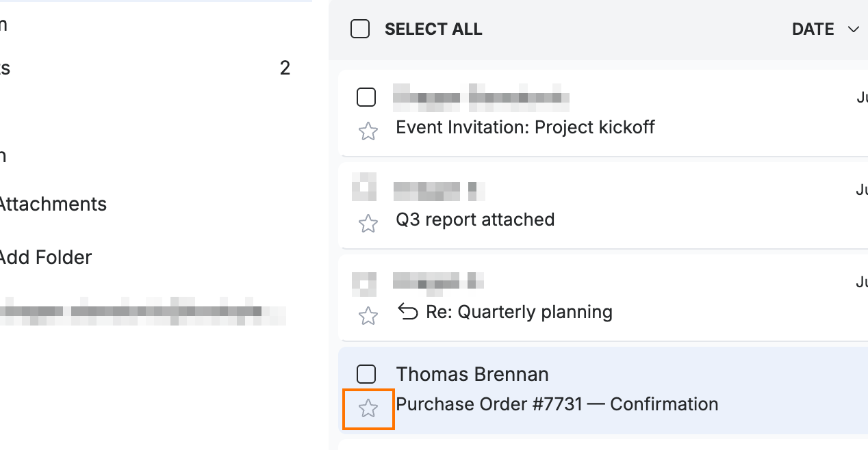Image resolution: width=868 pixels, height=450 pixels.
Task: Star the Purchase Order #7731 email
Action: pyautogui.click(x=368, y=409)
